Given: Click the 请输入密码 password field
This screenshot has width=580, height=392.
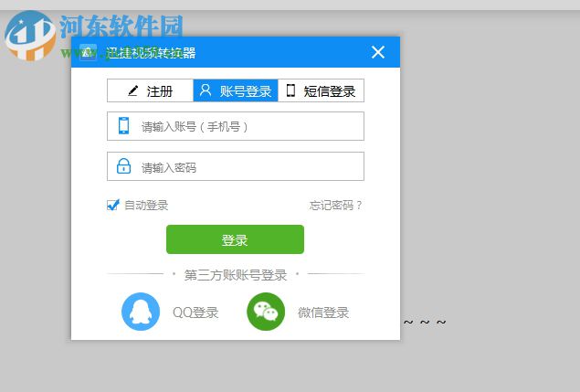Looking at the screenshot, I should coord(236,166).
